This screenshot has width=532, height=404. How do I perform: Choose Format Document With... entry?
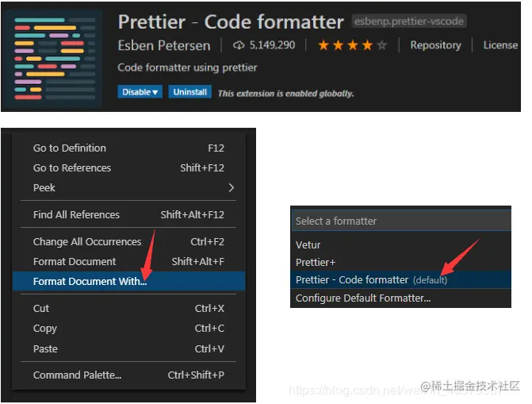point(128,281)
